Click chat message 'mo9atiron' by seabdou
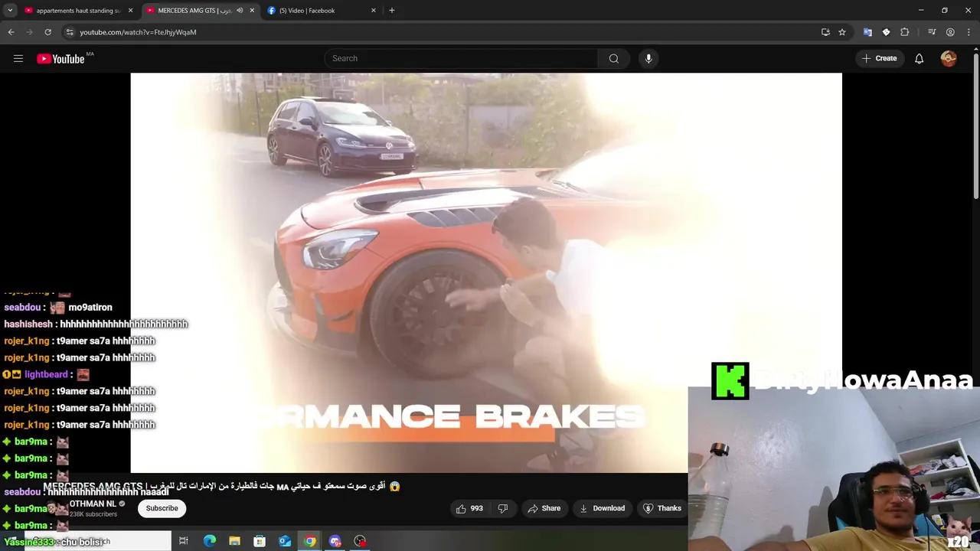Screen dimensions: 980x551 pos(90,308)
